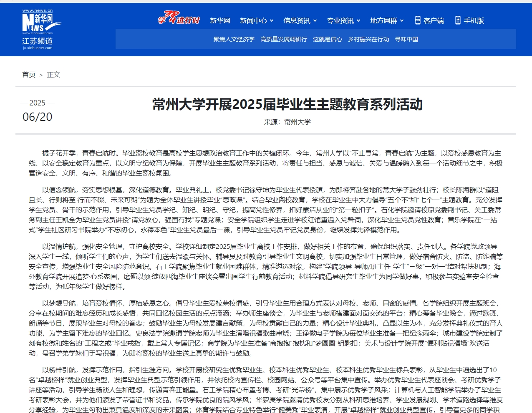Visit the 这就是信心 topic link

[x=327, y=39]
